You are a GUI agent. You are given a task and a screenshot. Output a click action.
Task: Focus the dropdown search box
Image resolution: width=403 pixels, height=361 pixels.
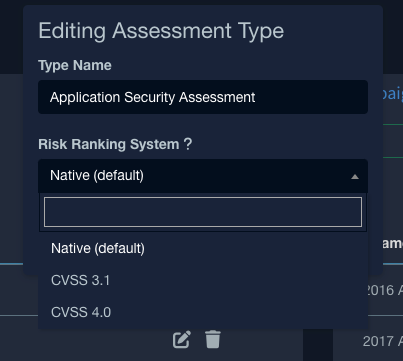(203, 212)
